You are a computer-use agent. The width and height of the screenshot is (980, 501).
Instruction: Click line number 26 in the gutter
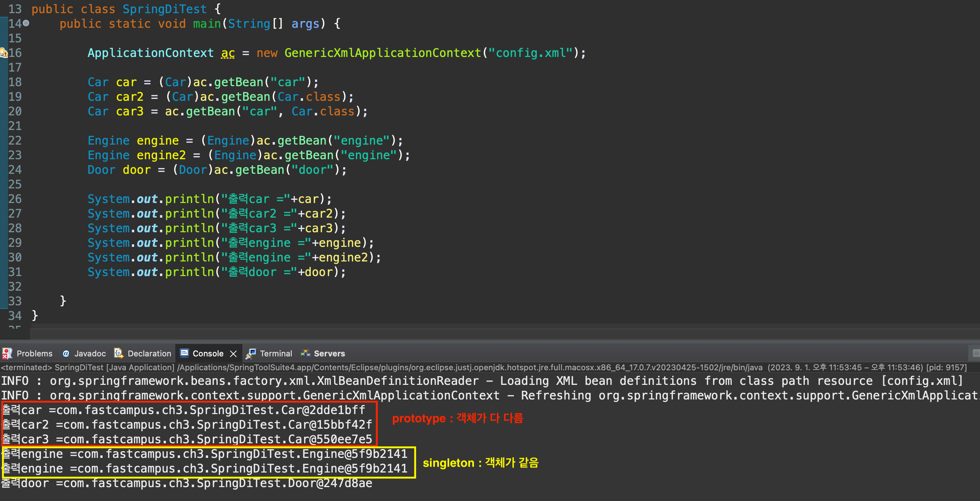(15, 199)
